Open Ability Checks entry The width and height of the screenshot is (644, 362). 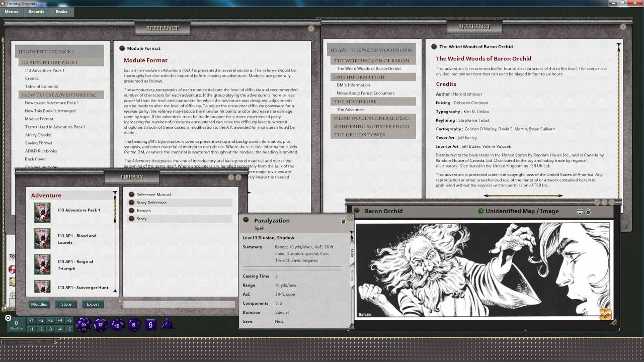(x=38, y=135)
